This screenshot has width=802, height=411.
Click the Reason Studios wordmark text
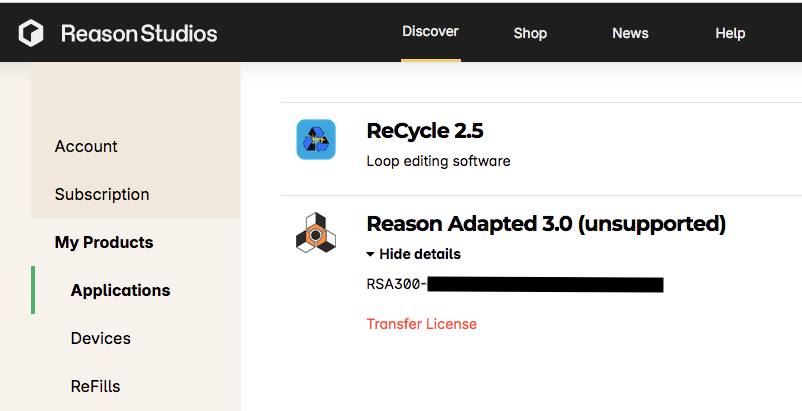click(x=139, y=34)
